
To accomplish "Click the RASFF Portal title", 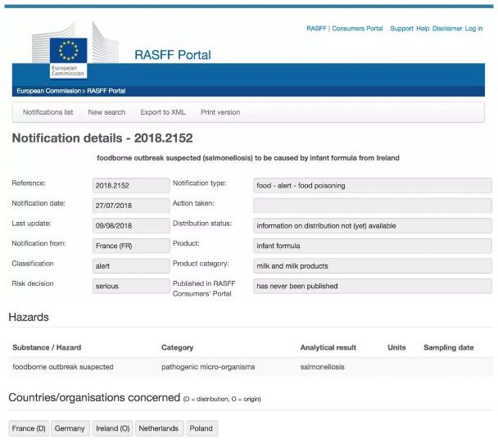I will 173,55.
